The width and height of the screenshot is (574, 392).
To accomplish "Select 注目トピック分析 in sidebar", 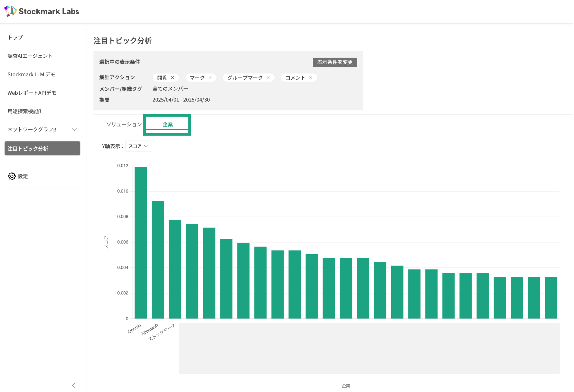I will pos(43,149).
